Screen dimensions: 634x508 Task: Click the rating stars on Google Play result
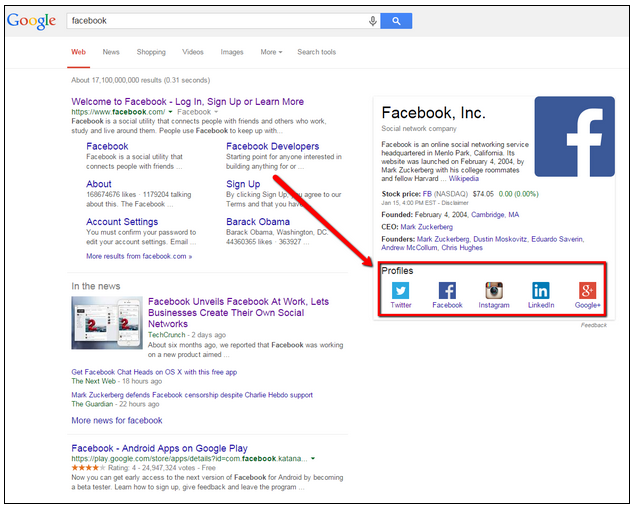pyautogui.click(x=88, y=468)
